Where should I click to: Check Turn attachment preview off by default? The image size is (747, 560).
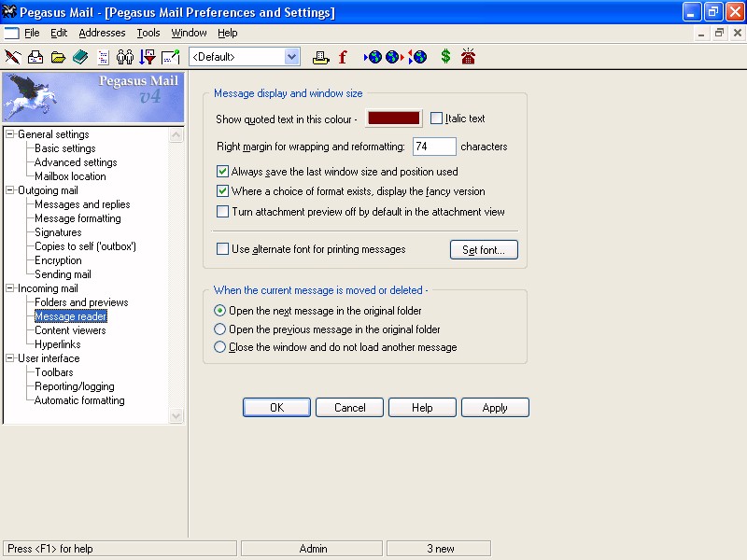pyautogui.click(x=222, y=212)
